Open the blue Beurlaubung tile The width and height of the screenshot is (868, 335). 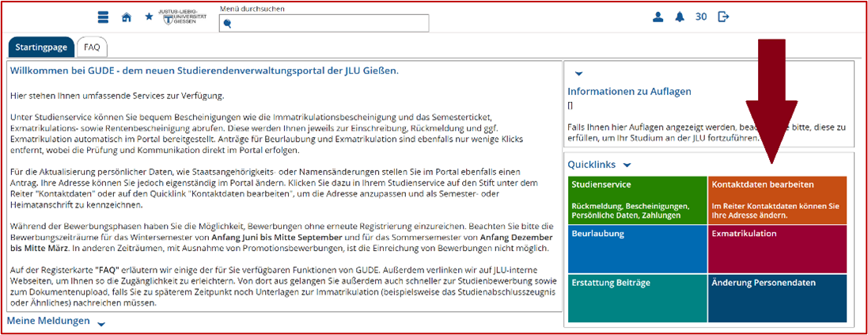pos(637,249)
